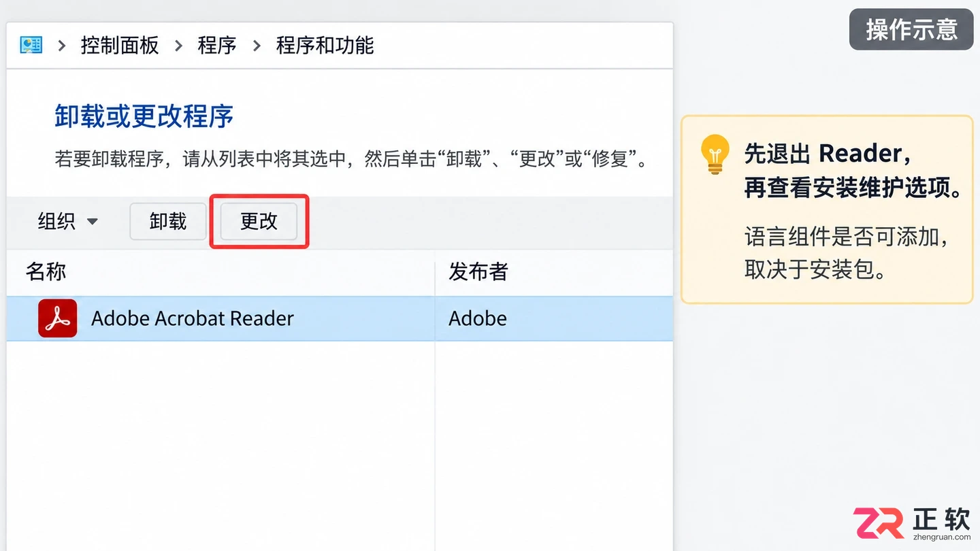Open the 控制面板 breadcrumb

click(120, 46)
